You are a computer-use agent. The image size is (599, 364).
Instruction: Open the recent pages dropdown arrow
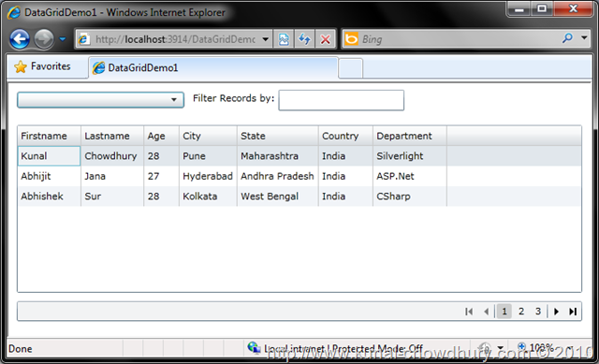tap(63, 39)
